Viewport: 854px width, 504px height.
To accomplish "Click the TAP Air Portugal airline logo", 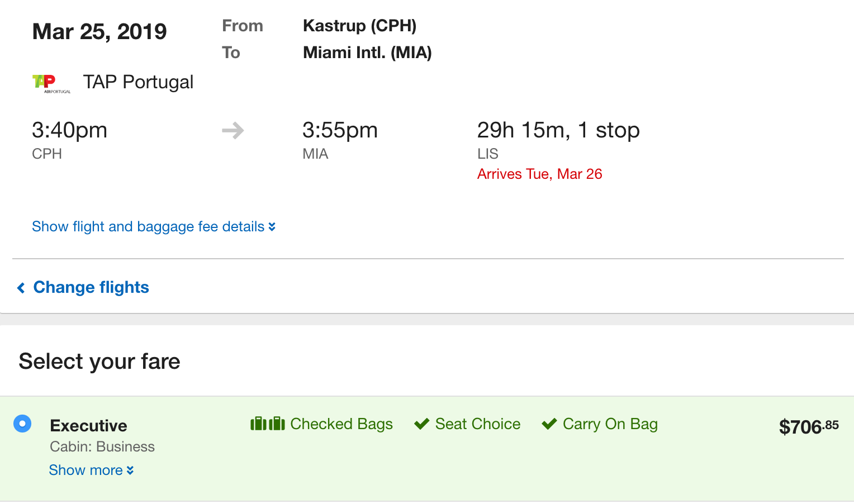I will click(x=51, y=83).
